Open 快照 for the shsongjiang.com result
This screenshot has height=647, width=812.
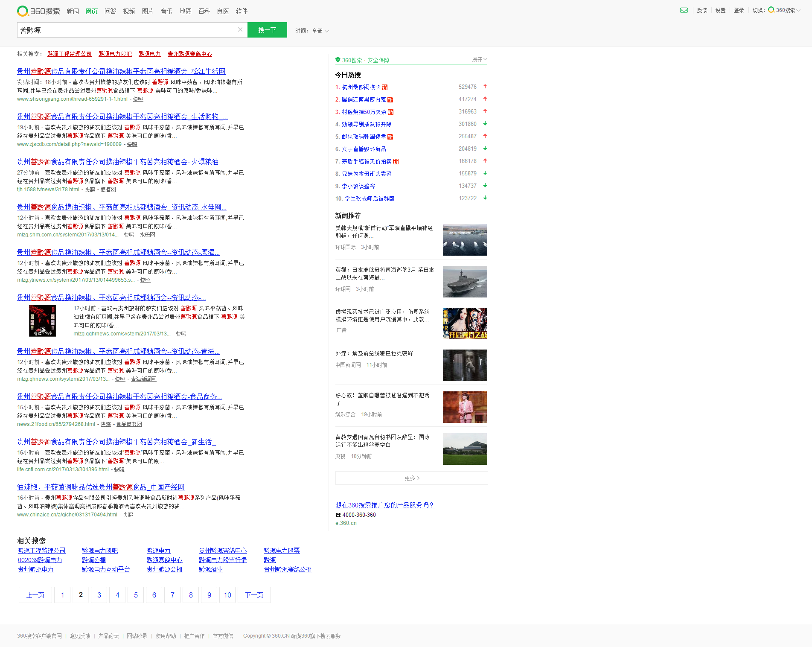(x=138, y=99)
